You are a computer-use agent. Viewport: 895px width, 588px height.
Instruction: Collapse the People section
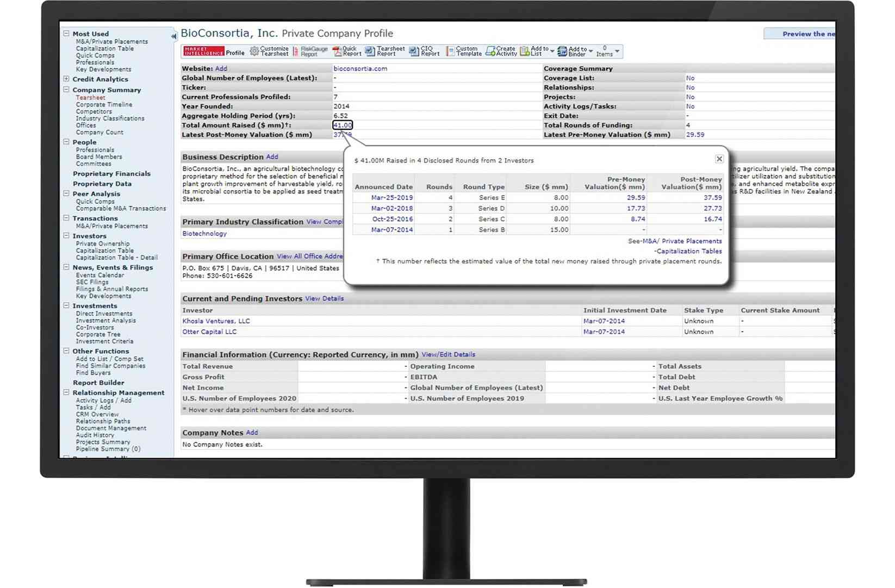(66, 142)
